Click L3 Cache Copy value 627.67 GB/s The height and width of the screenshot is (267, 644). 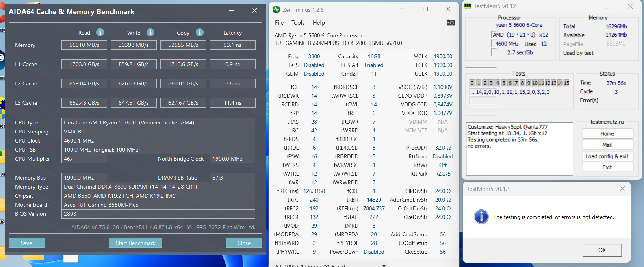tap(183, 103)
